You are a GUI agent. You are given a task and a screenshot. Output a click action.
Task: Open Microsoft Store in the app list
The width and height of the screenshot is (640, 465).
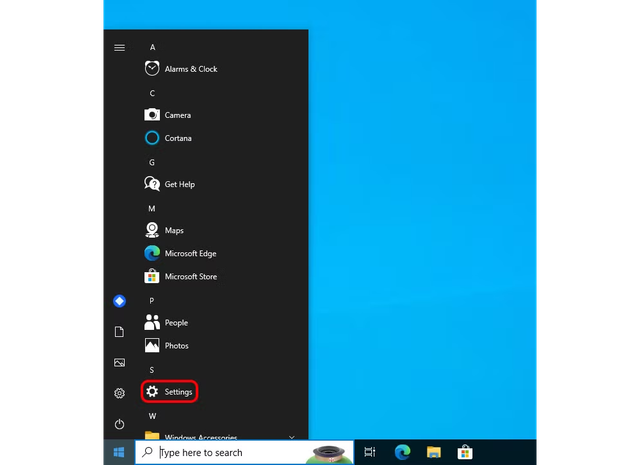coord(190,277)
